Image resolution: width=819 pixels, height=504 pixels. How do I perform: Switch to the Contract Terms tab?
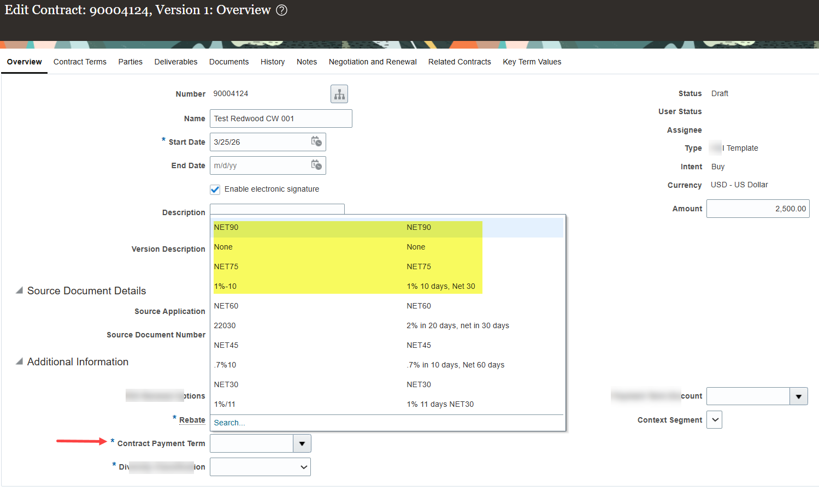(x=80, y=62)
